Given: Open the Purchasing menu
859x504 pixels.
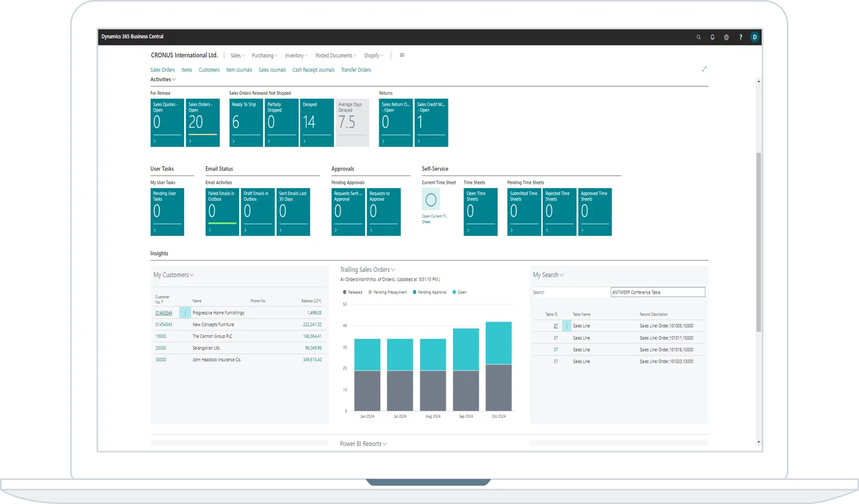Looking at the screenshot, I should point(264,55).
